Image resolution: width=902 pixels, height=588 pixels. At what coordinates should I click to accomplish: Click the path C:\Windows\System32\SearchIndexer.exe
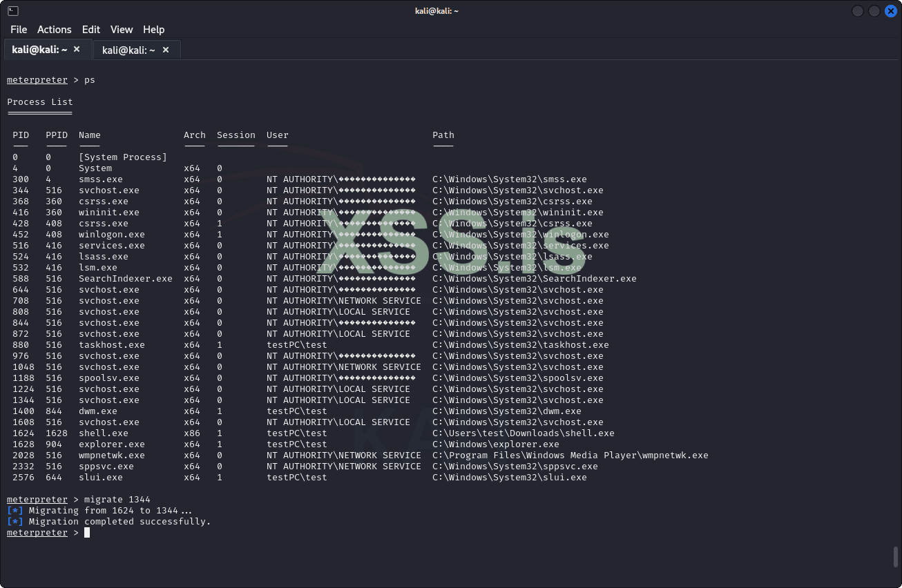(x=535, y=279)
